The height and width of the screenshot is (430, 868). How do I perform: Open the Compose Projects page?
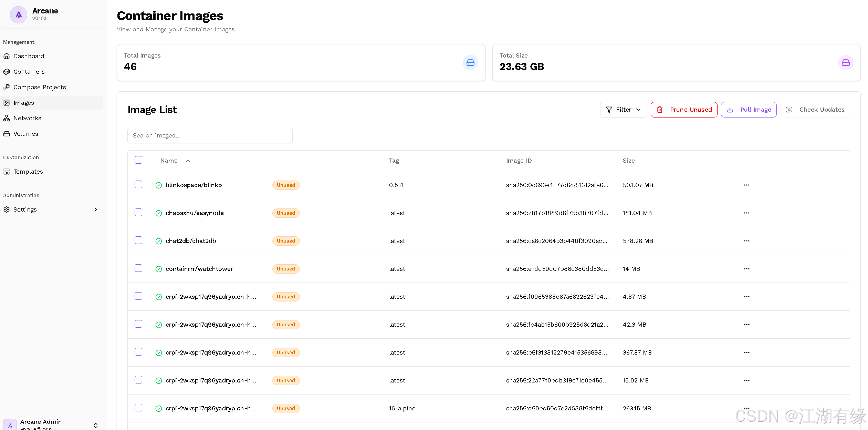[x=40, y=87]
